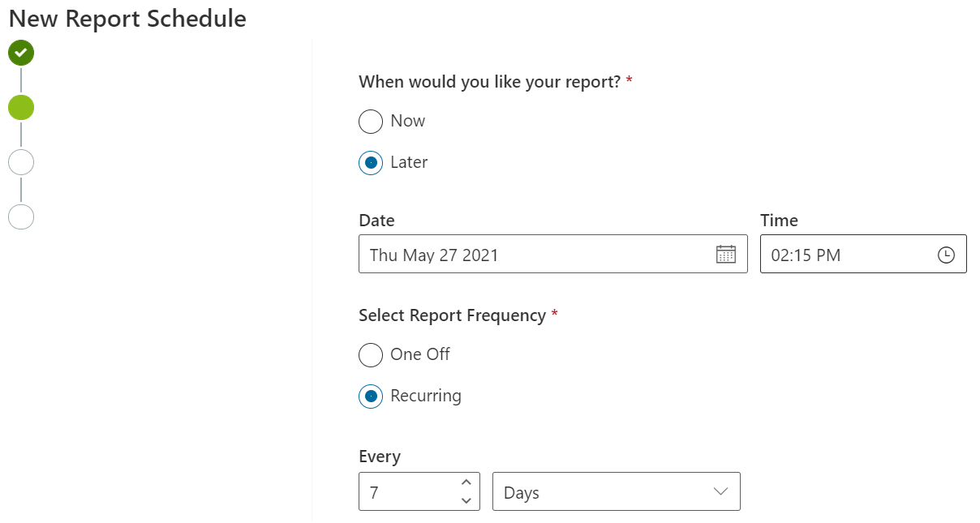Select the Now radio option
The width and height of the screenshot is (980, 523).
point(371,122)
